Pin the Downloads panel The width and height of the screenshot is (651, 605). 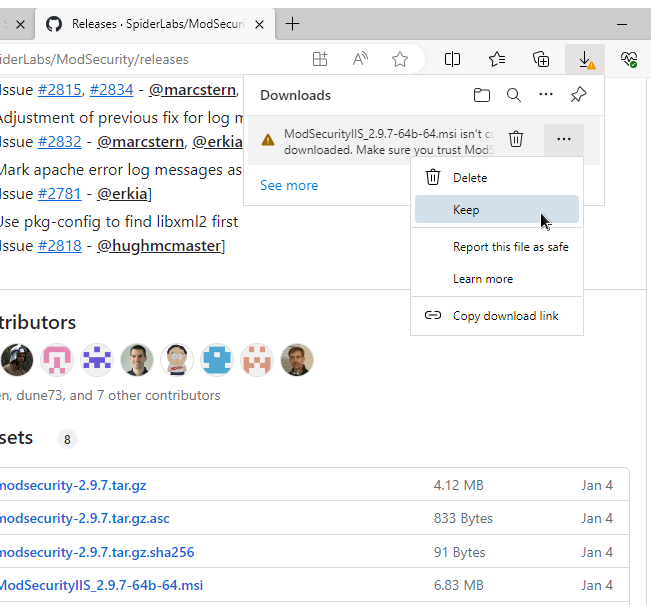tap(578, 95)
